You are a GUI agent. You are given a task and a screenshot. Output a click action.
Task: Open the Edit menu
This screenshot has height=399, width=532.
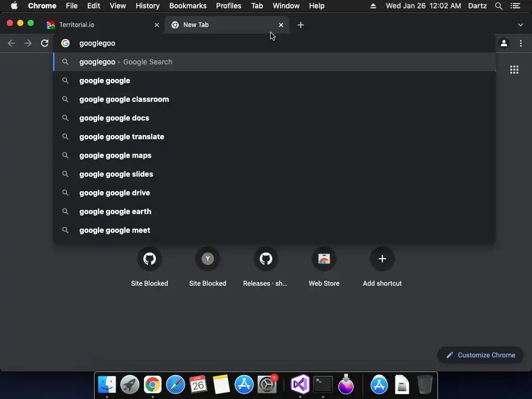click(94, 6)
